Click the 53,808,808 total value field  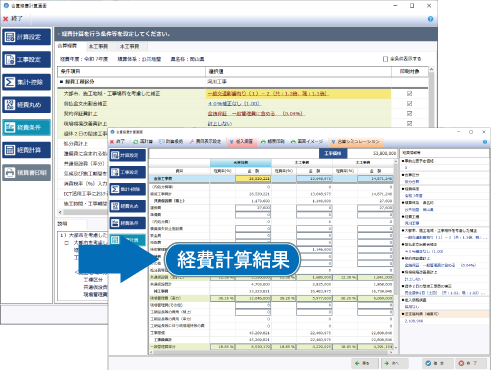pos(372,153)
